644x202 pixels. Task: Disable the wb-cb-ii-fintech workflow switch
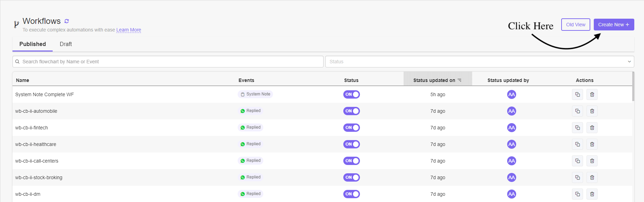tap(351, 128)
